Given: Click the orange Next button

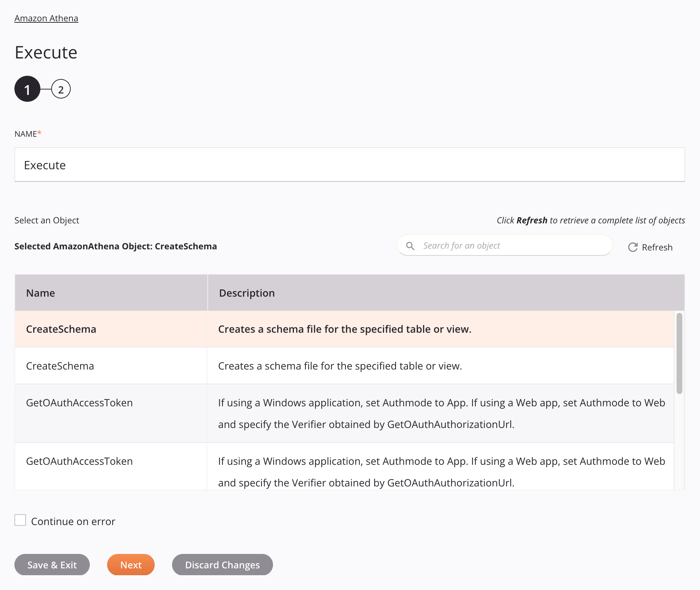Looking at the screenshot, I should 131,565.
